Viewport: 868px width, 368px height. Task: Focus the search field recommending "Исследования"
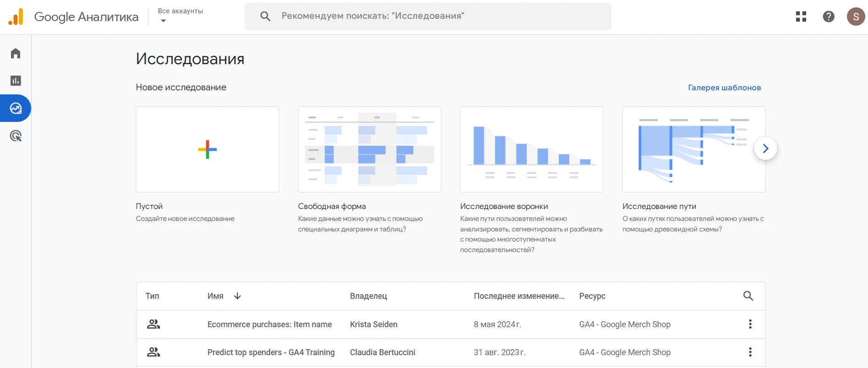(428, 16)
